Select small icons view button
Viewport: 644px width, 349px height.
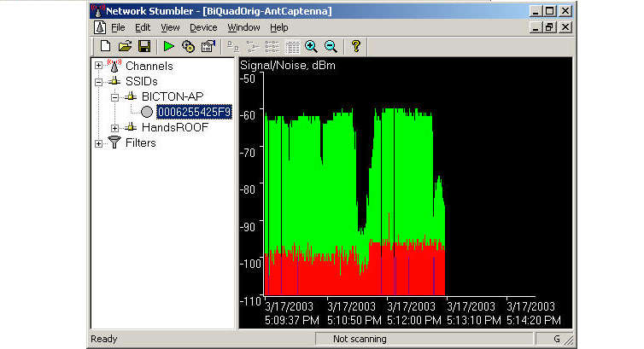(253, 47)
